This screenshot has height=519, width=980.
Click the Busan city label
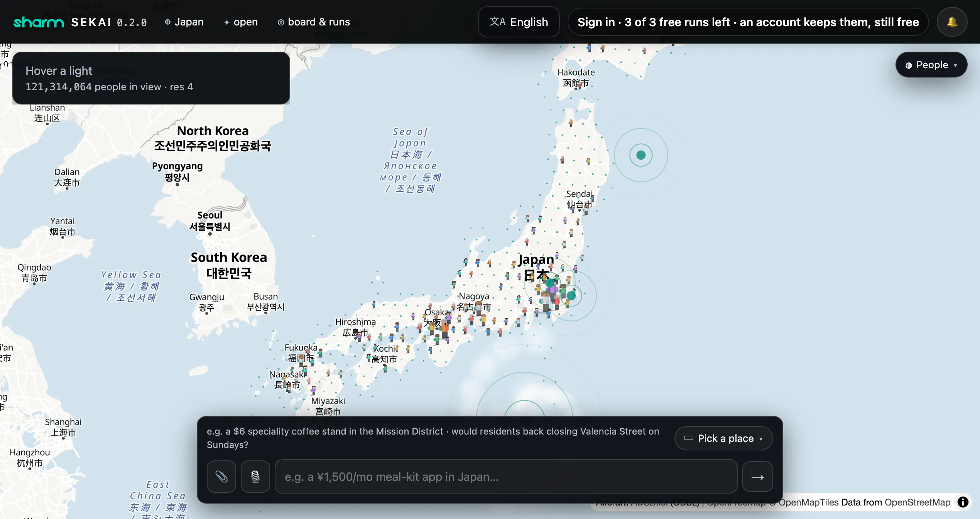click(x=265, y=302)
